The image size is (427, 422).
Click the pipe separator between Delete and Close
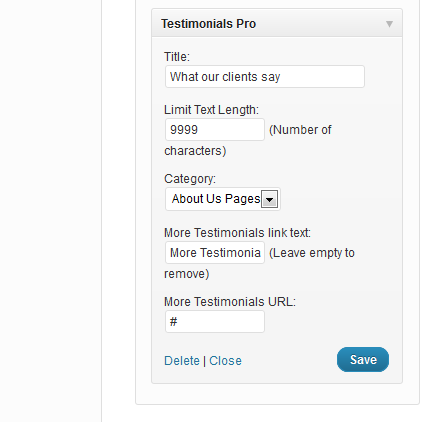[x=204, y=361]
